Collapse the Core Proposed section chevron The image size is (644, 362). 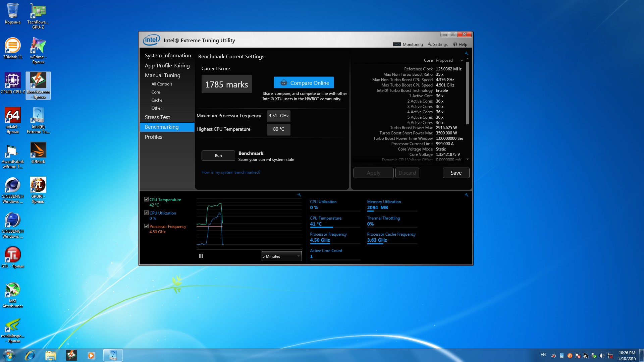[x=462, y=60]
